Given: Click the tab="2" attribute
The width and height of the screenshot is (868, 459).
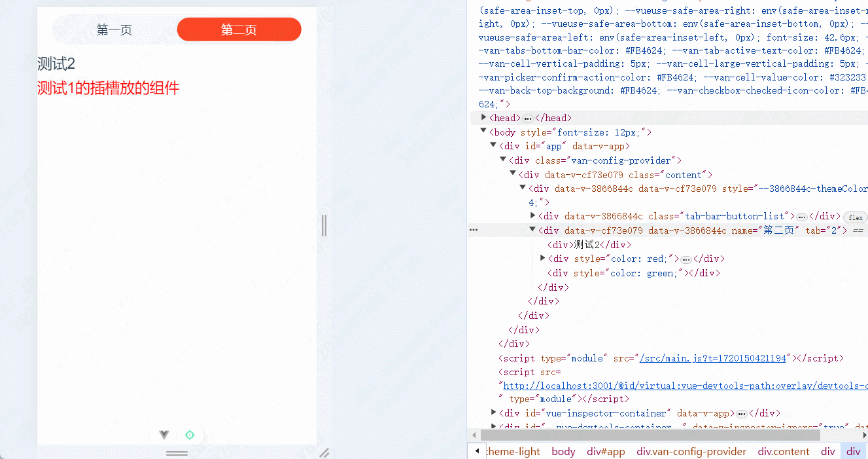Looking at the screenshot, I should click(x=824, y=230).
